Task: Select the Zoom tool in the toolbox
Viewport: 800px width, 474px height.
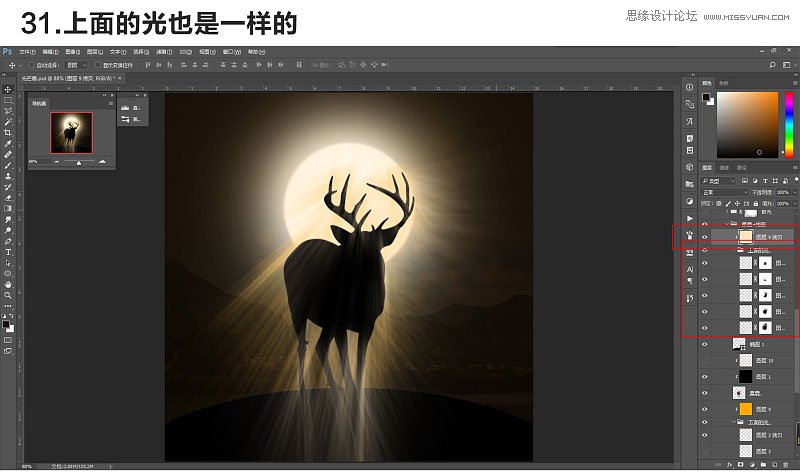Action: [x=8, y=295]
